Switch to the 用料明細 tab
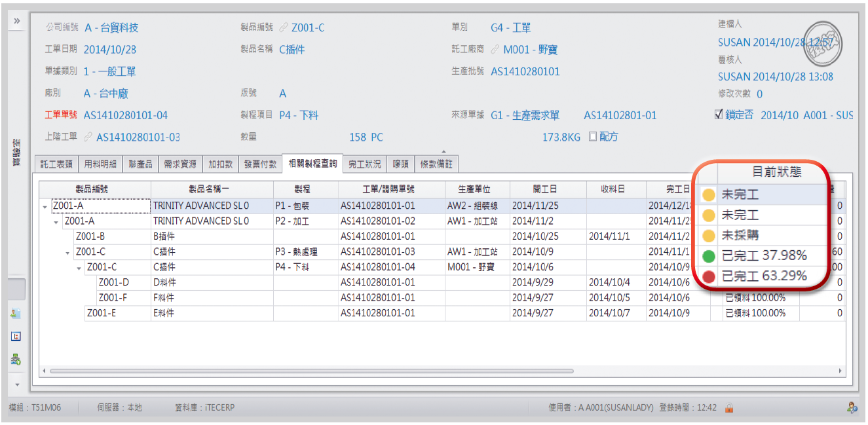The width and height of the screenshot is (868, 425). point(101,164)
